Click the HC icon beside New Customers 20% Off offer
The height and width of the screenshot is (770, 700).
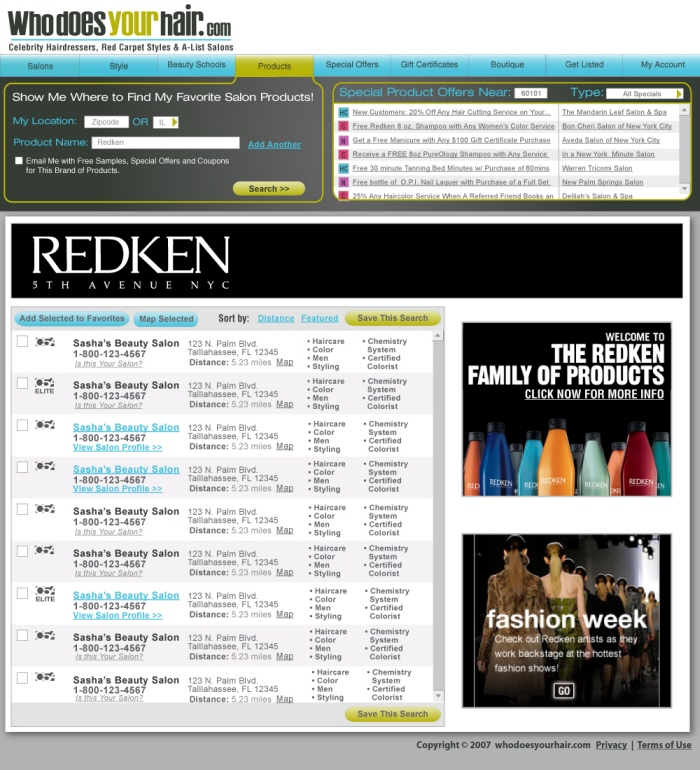pos(343,112)
